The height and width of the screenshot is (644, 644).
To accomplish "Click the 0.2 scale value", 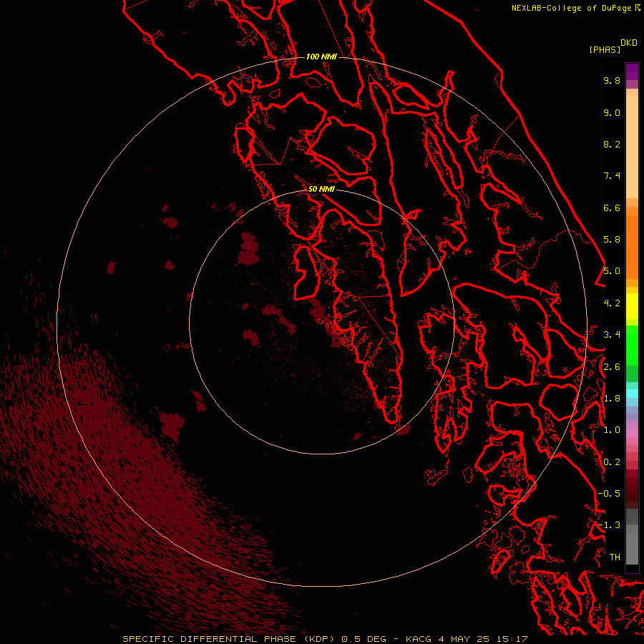I will point(612,462).
